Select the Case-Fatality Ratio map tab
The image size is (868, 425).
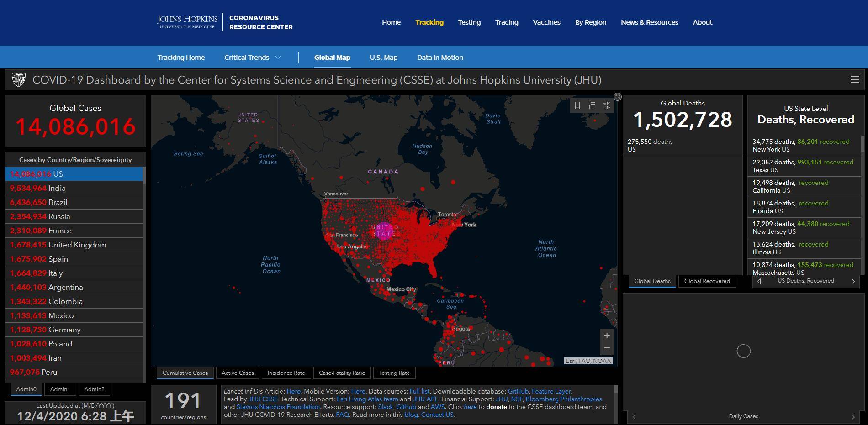click(342, 373)
